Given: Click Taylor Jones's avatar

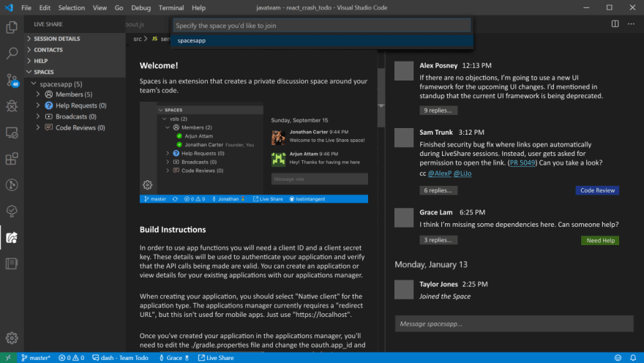Looking at the screenshot, I should (x=404, y=290).
